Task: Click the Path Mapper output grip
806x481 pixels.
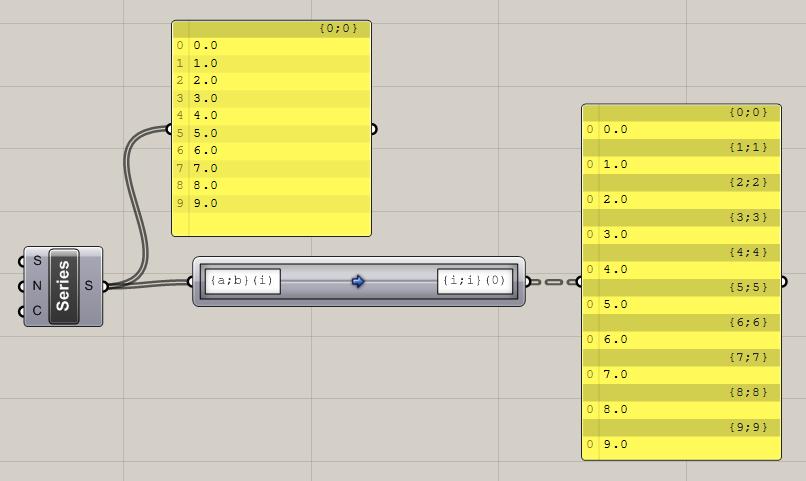Action: click(x=528, y=282)
